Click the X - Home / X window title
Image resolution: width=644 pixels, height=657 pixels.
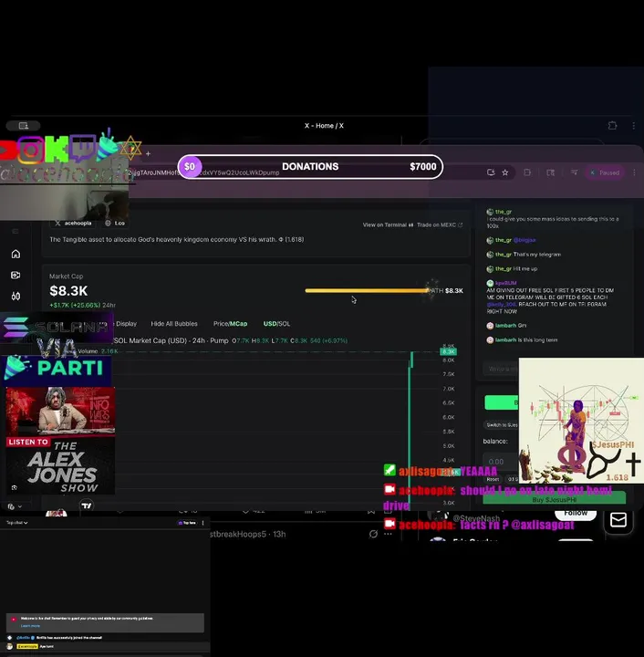point(324,126)
